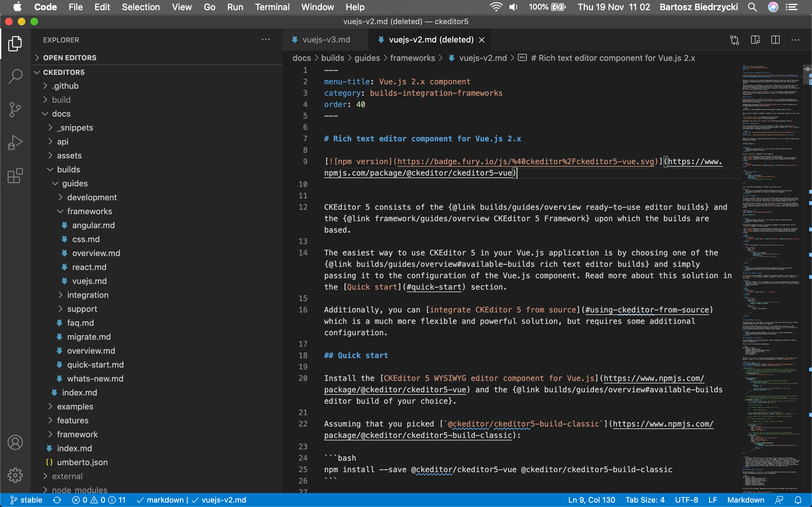The height and width of the screenshot is (507, 812).
Task: Click the Extensions icon in sidebar
Action: pyautogui.click(x=15, y=176)
